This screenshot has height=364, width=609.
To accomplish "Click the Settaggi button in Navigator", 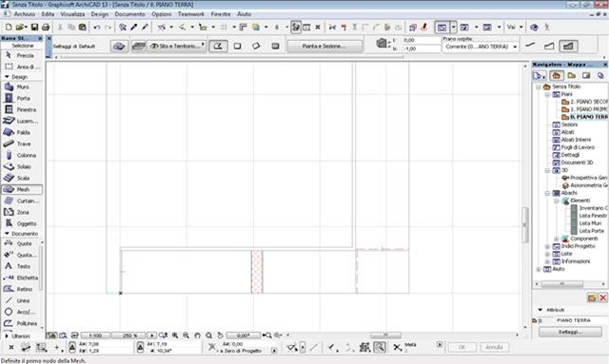I will pos(570,333).
